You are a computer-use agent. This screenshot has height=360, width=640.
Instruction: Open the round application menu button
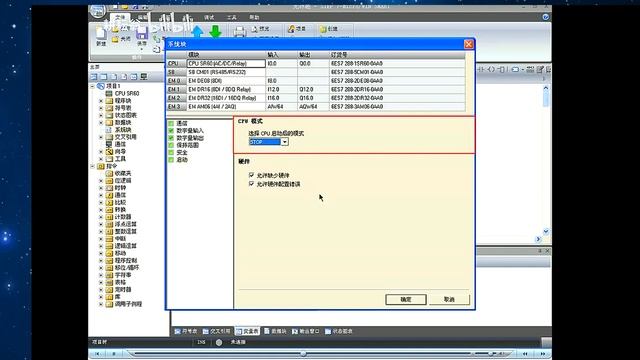click(x=98, y=11)
